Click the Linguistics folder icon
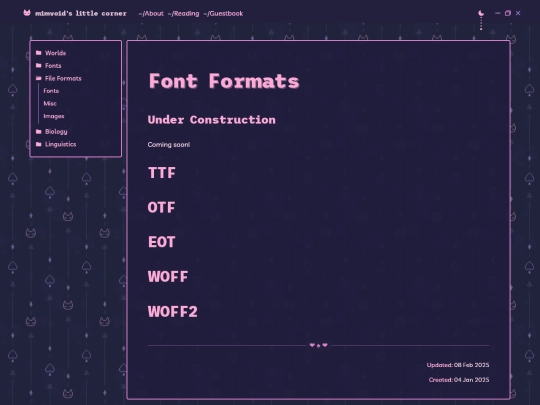Image resolution: width=540 pixels, height=405 pixels. 39,144
